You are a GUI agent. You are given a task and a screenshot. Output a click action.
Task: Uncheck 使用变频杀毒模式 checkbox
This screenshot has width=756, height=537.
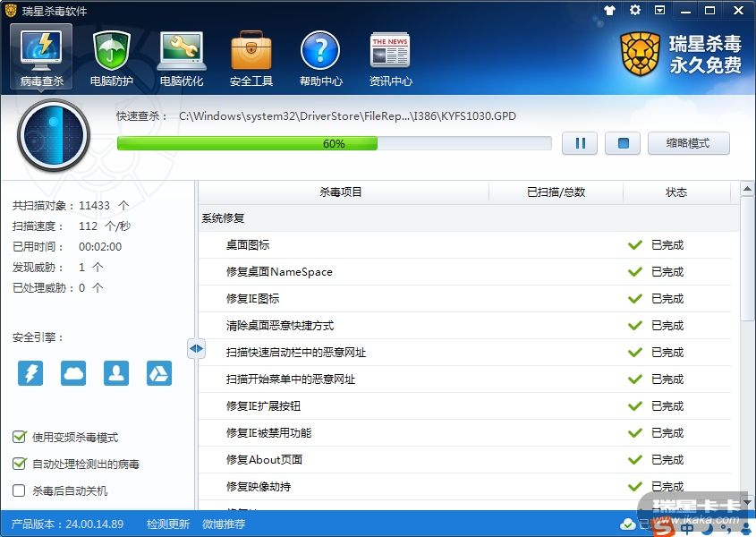pos(20,437)
